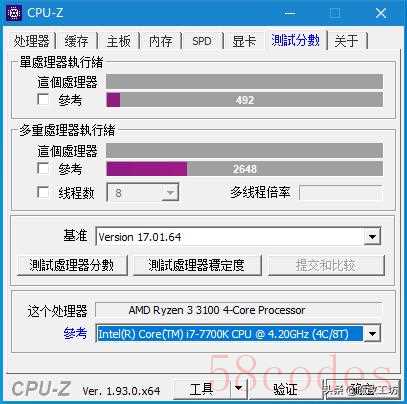Close the CPU-Z window
Screen dimensions: 407x404
pyautogui.click(x=380, y=13)
